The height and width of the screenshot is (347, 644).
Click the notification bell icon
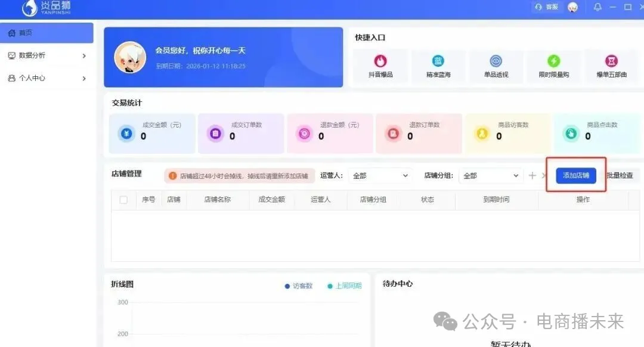(x=597, y=7)
